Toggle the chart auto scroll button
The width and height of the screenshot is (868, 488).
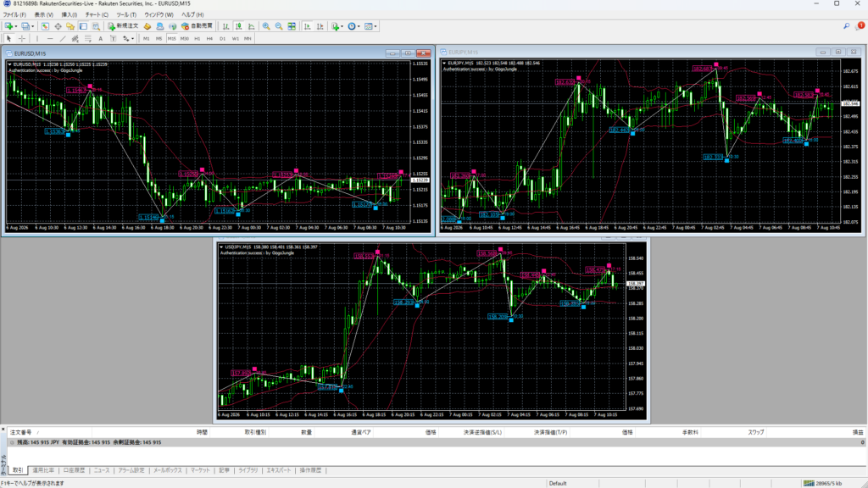coord(307,26)
